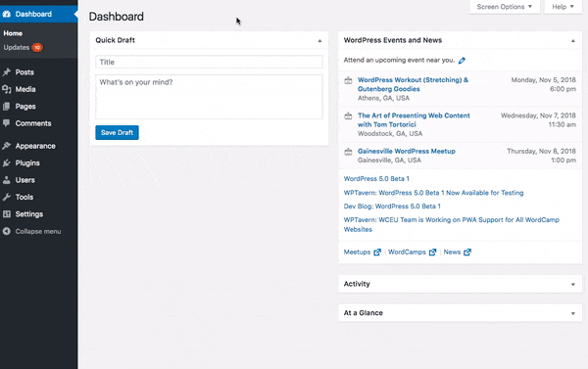Collapse the WordPress Events and News panel
This screenshot has height=369, width=588.
(573, 40)
